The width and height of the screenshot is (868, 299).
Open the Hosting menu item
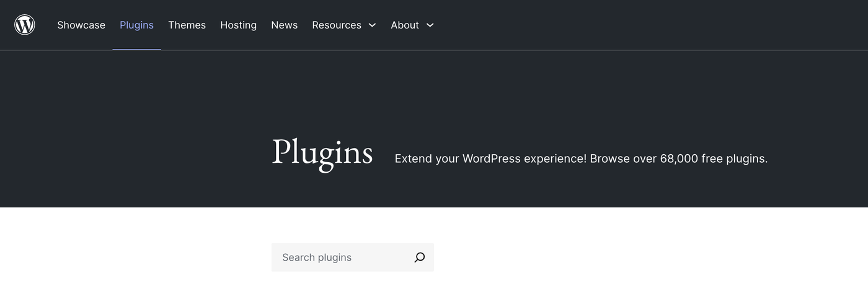pos(238,25)
